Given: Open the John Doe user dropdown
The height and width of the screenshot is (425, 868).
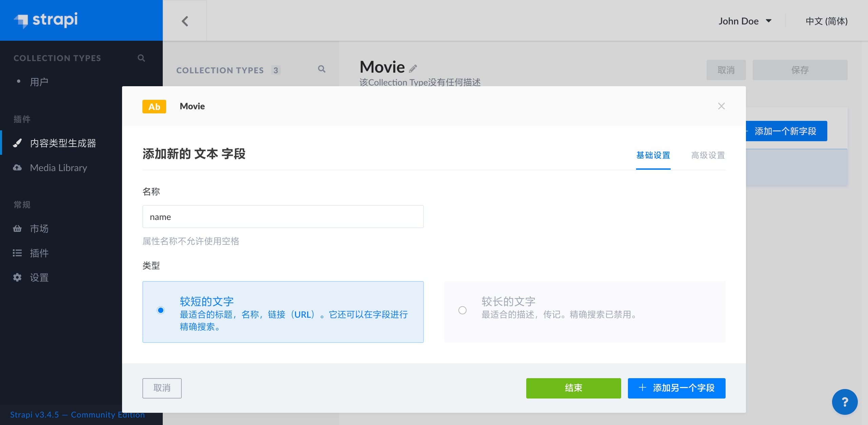Looking at the screenshot, I should pos(745,21).
